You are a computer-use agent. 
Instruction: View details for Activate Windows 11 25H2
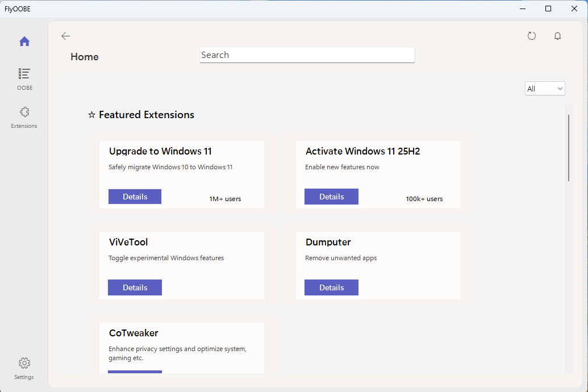pyautogui.click(x=331, y=196)
